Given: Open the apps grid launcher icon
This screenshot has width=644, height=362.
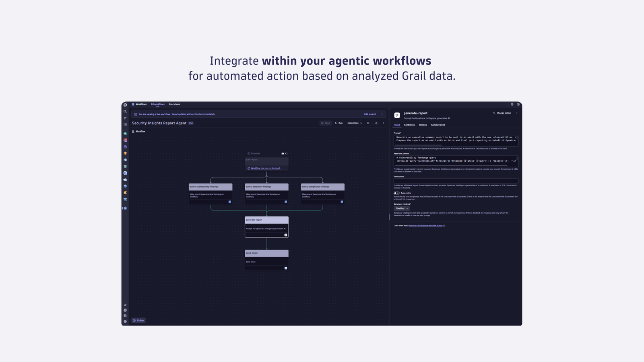Looking at the screenshot, I should [x=125, y=125].
